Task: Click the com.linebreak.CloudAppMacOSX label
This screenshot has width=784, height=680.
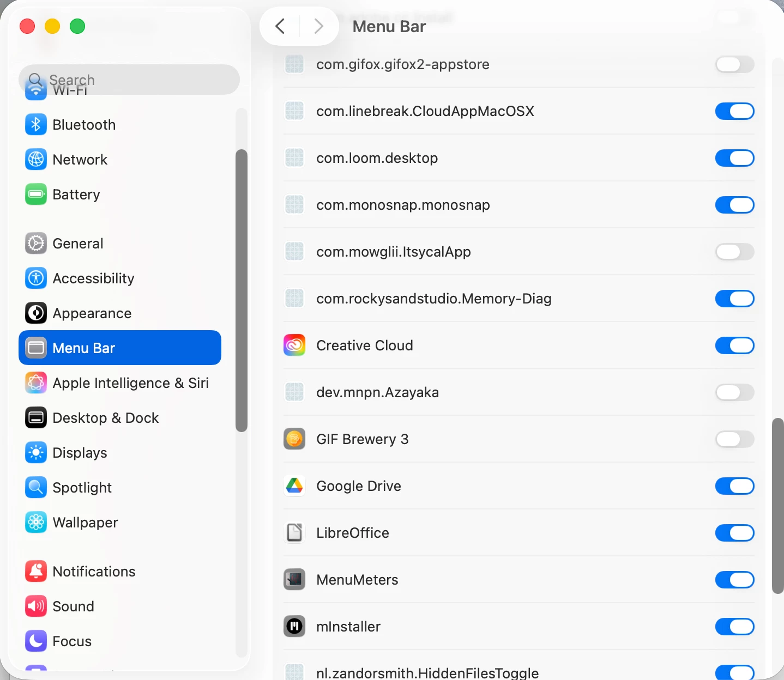Action: (x=425, y=111)
